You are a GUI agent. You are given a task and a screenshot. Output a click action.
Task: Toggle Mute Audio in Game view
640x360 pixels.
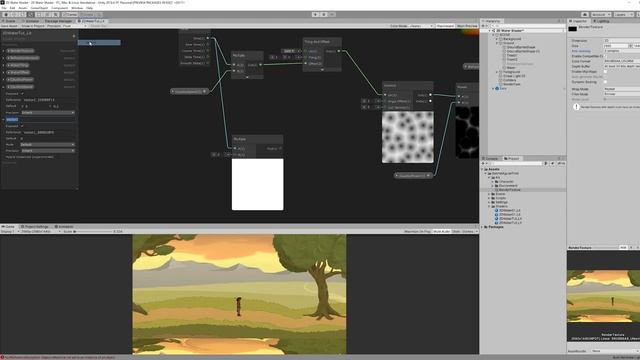click(x=441, y=231)
